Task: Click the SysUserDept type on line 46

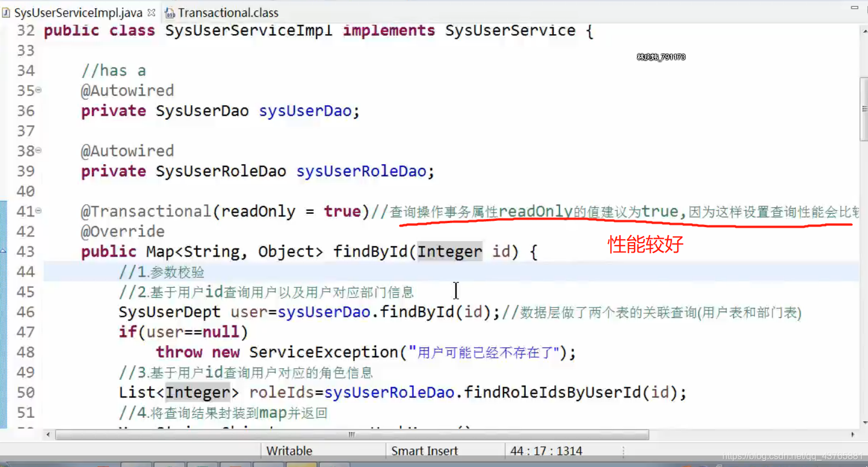Action: [x=170, y=312]
